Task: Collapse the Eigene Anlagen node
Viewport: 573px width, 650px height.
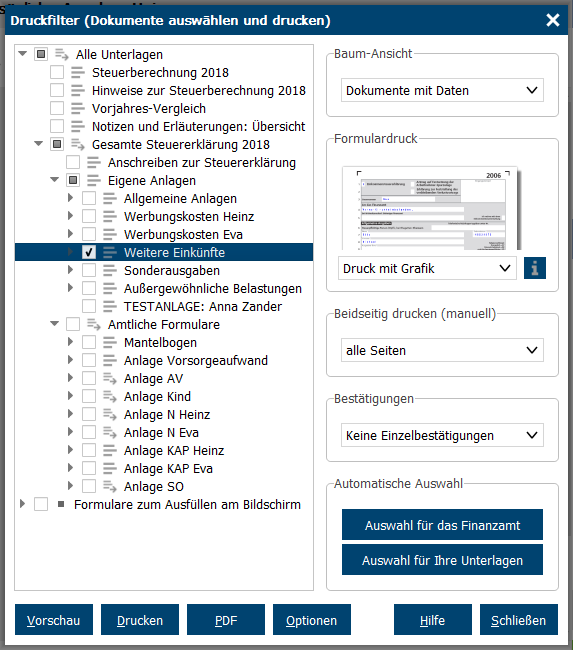Action: [x=54, y=180]
